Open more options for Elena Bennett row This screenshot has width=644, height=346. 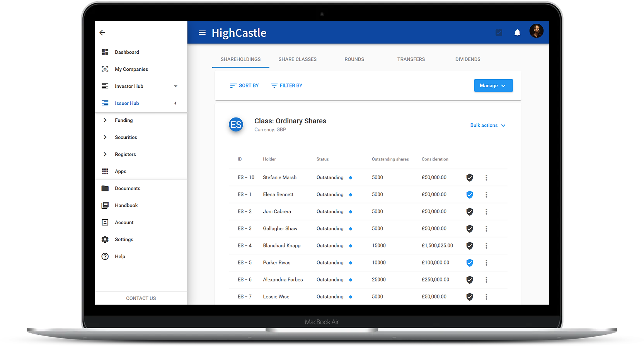pos(486,194)
